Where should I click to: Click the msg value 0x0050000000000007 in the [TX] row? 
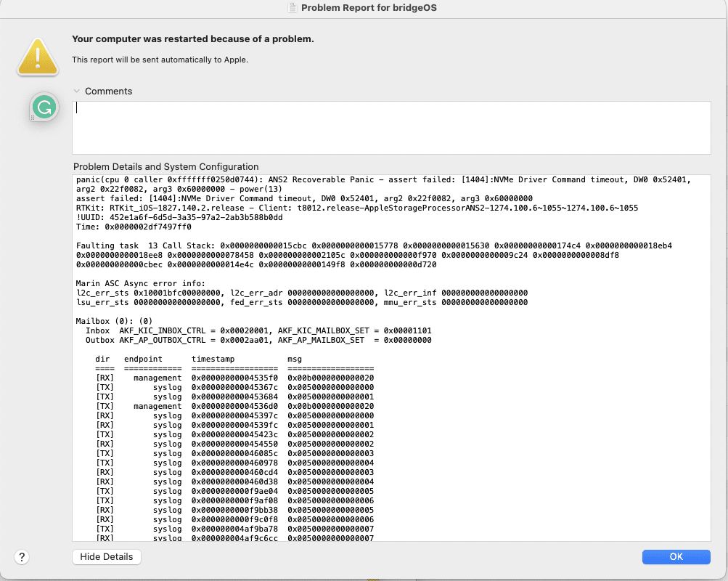click(330, 529)
